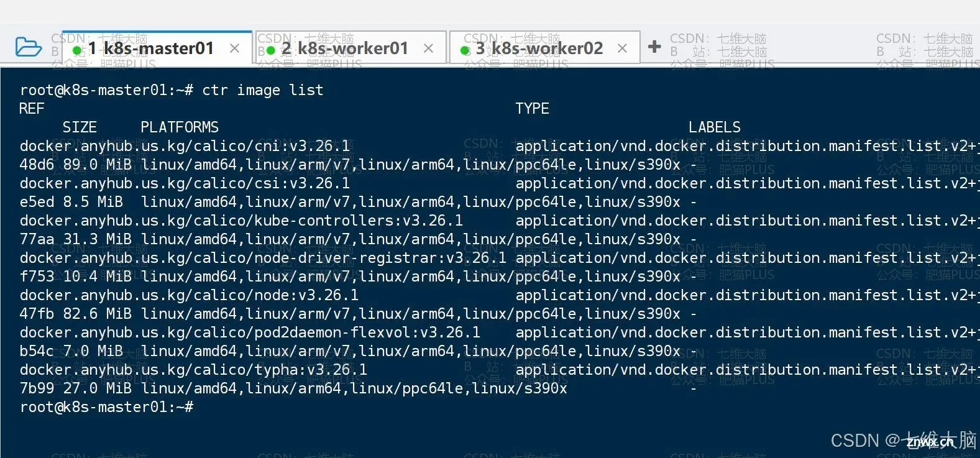Click the 7.0 MiB size value
The height and width of the screenshot is (458, 980).
point(93,351)
